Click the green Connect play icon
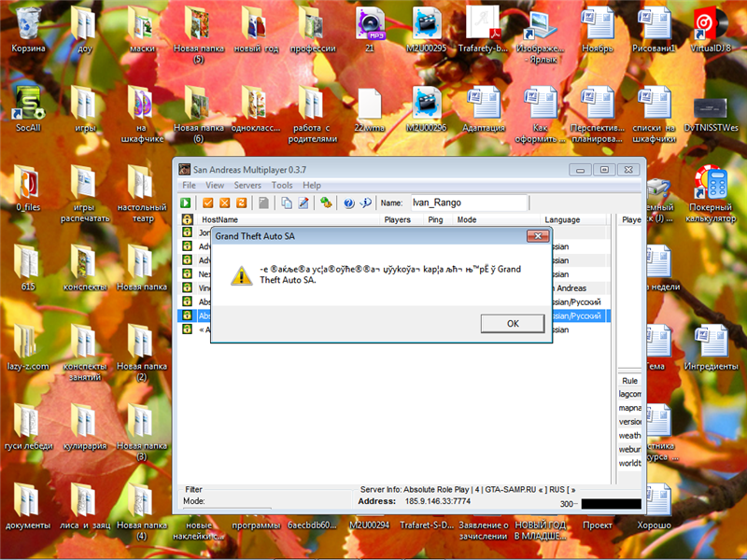The height and width of the screenshot is (560, 747). 186,203
